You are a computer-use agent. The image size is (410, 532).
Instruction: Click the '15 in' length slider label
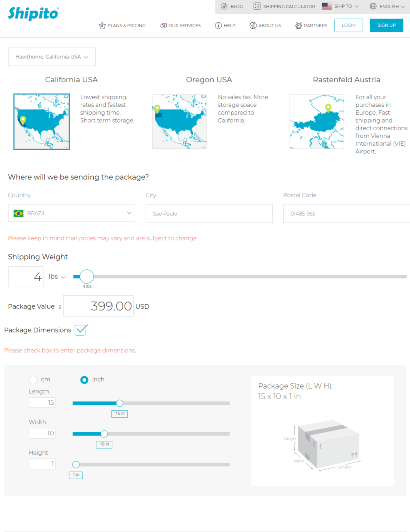(120, 414)
